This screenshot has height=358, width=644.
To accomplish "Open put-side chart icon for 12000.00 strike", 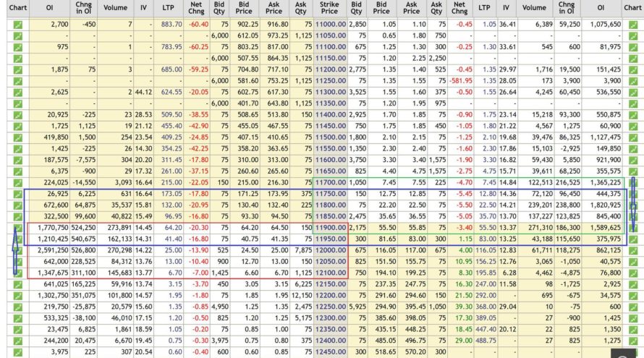I will [633, 250].
